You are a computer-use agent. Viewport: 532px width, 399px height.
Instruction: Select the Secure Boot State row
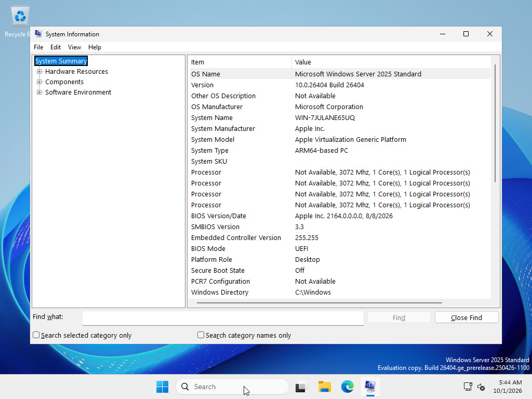point(340,270)
